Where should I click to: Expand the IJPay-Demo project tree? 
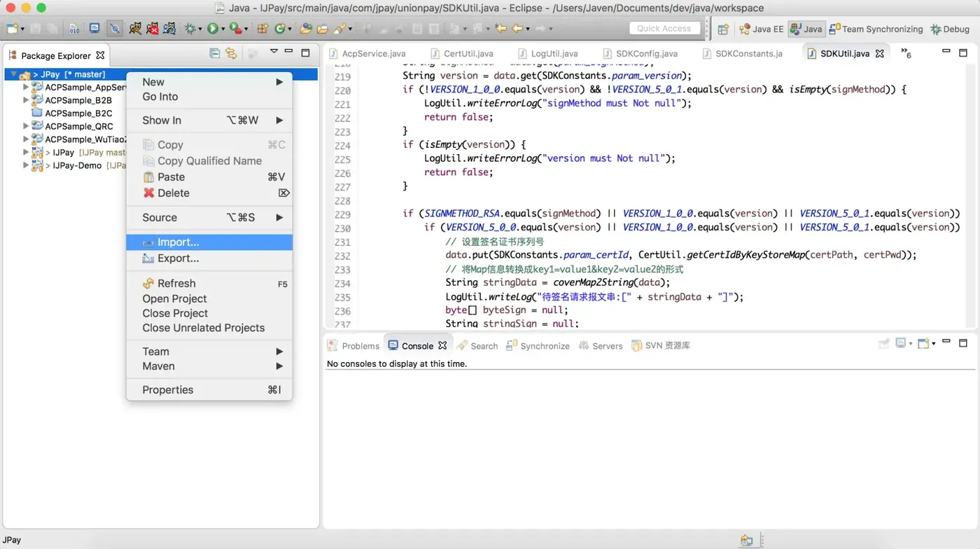click(x=27, y=165)
